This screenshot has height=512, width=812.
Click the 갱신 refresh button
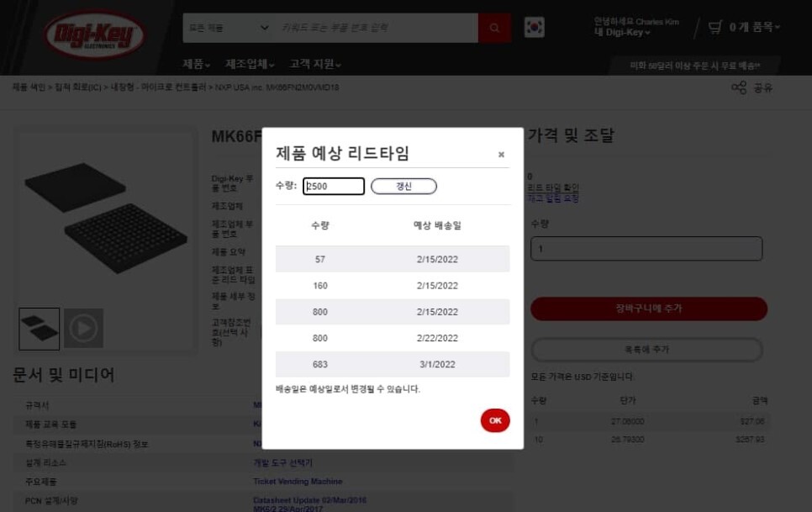403,187
